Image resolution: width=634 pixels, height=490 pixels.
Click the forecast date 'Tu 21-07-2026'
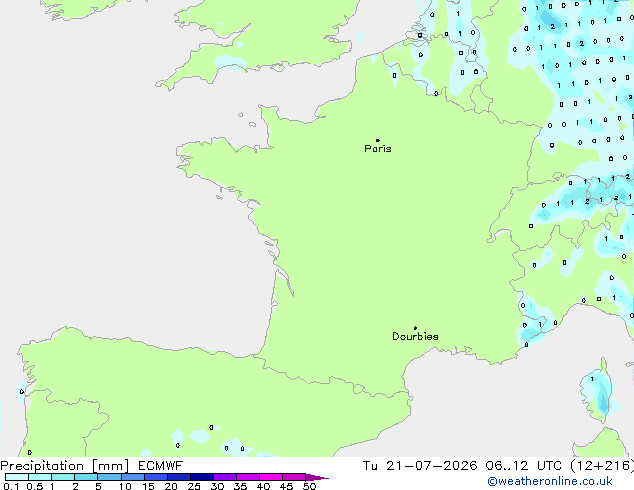420,466
